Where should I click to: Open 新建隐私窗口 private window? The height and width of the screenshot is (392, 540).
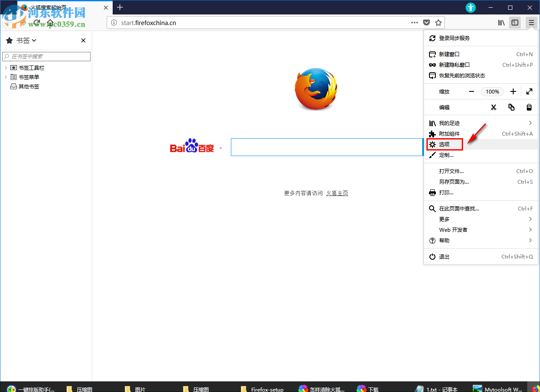click(x=481, y=65)
